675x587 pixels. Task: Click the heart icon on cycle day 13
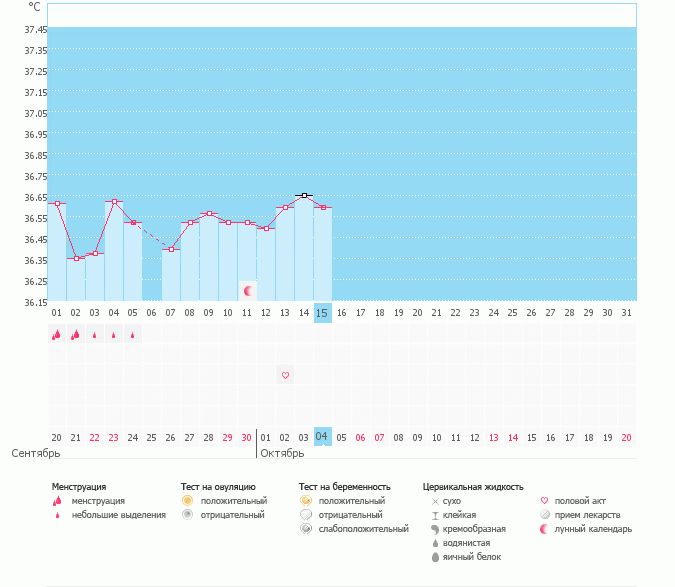(285, 375)
